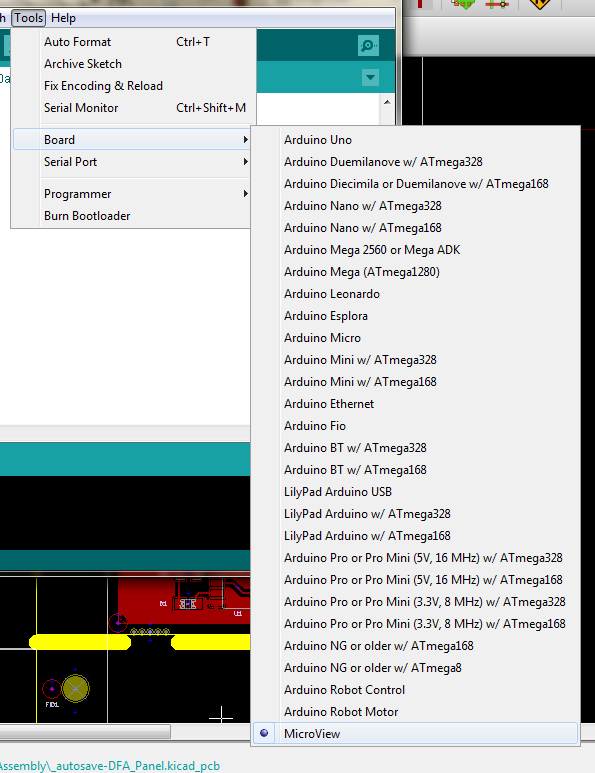The height and width of the screenshot is (773, 595).
Task: Expand the Serial Port submenu
Action: coord(133,162)
